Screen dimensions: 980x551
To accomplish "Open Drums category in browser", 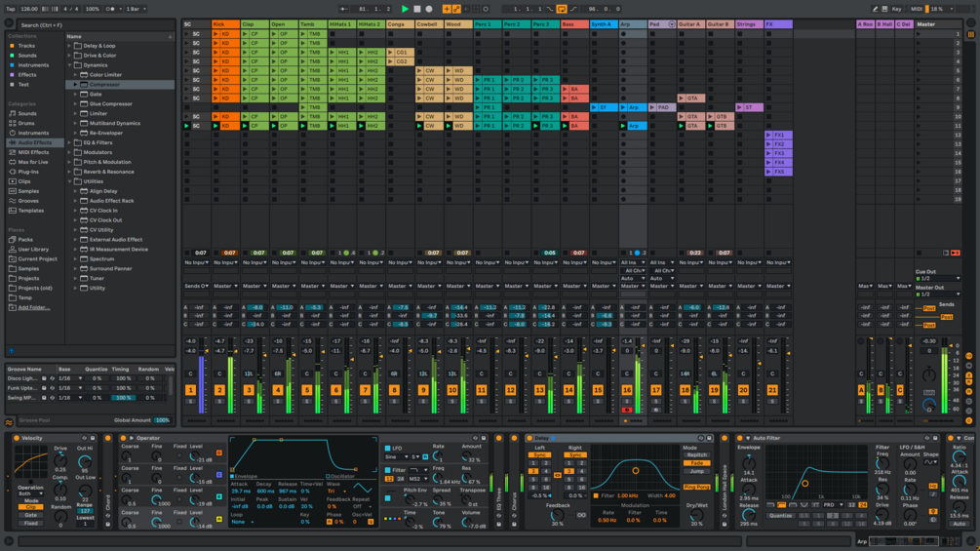I will coord(26,123).
